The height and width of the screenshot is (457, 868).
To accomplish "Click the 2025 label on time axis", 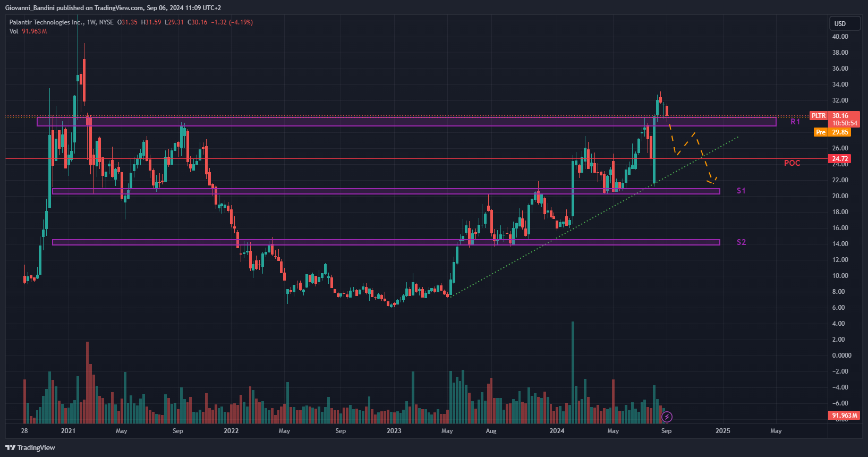I will 722,431.
